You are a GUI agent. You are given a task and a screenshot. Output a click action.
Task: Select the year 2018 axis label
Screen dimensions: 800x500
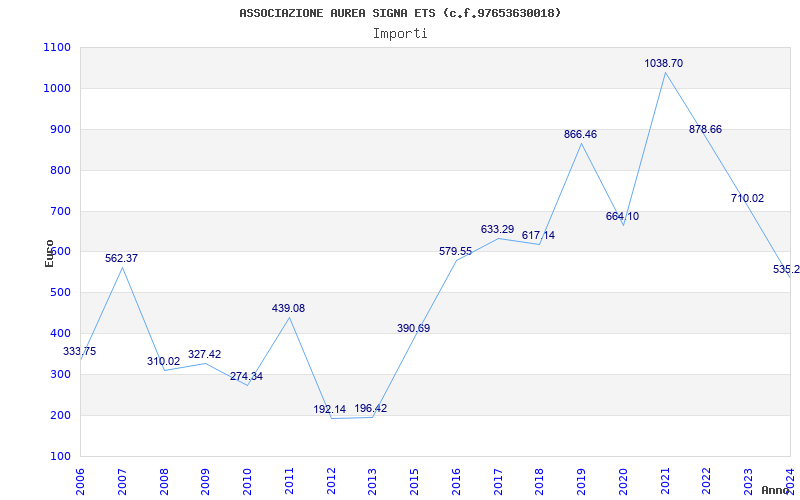click(x=540, y=482)
